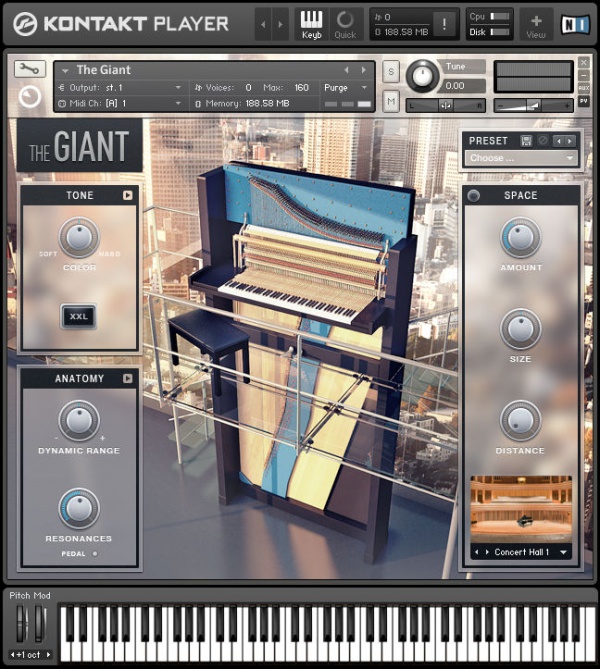600x669 pixels.
Task: Click the PV button on instrument header
Action: [x=584, y=101]
